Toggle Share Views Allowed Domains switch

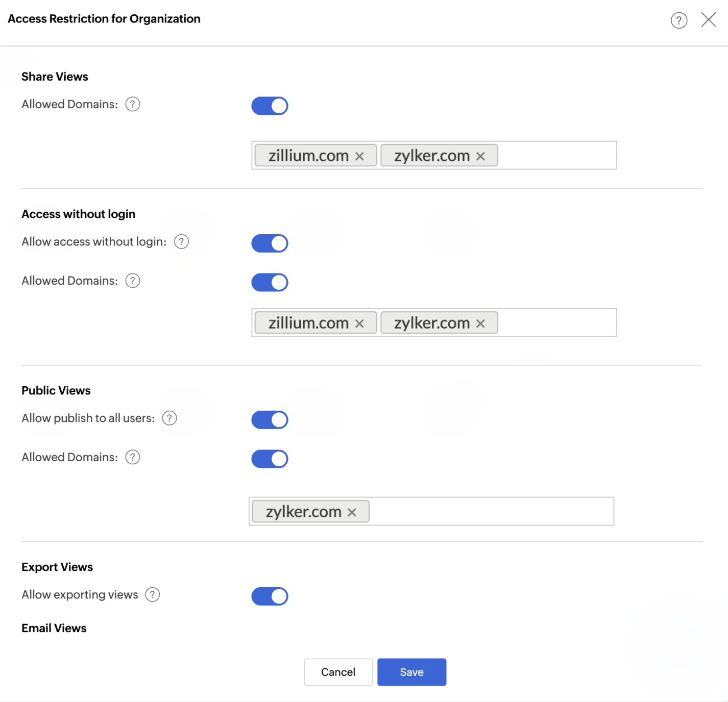(x=270, y=106)
